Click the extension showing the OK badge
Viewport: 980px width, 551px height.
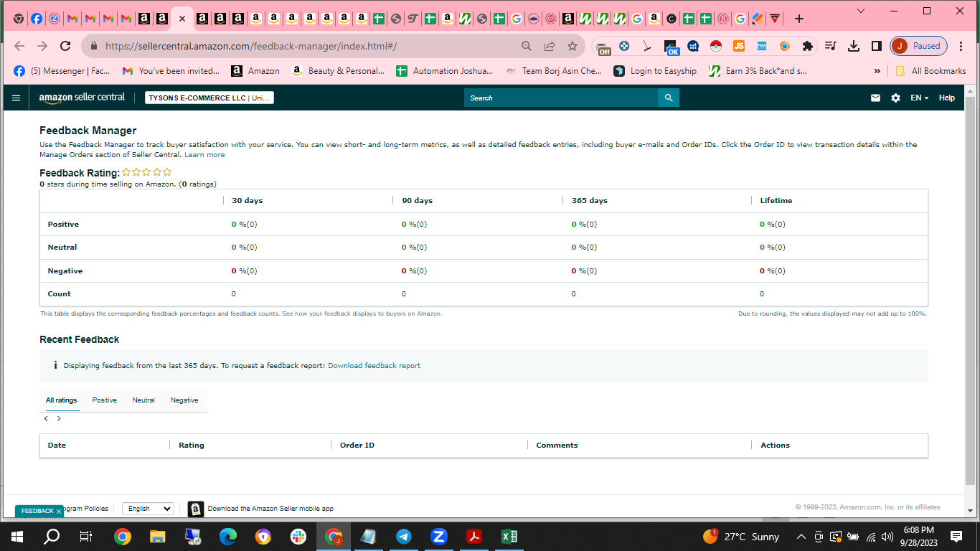[671, 47]
